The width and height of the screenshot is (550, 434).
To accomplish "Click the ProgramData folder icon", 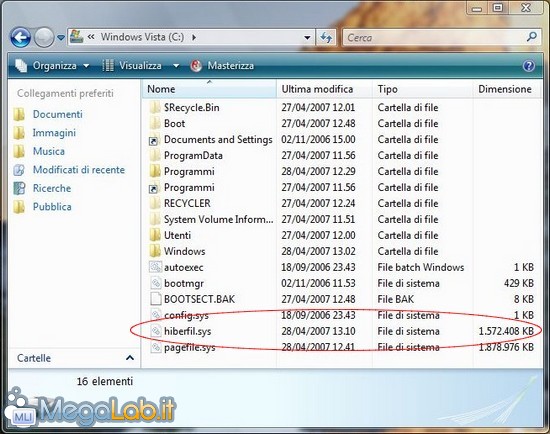I will (x=155, y=155).
